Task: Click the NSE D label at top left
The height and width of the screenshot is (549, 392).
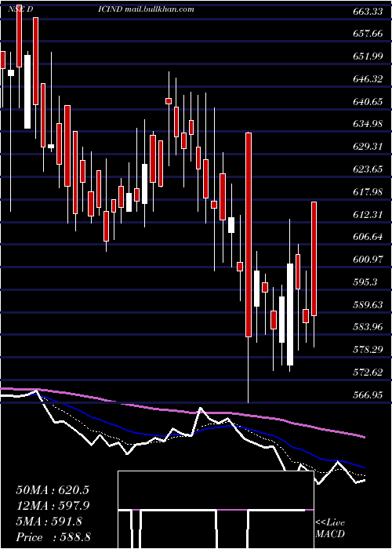Action: 20,9
